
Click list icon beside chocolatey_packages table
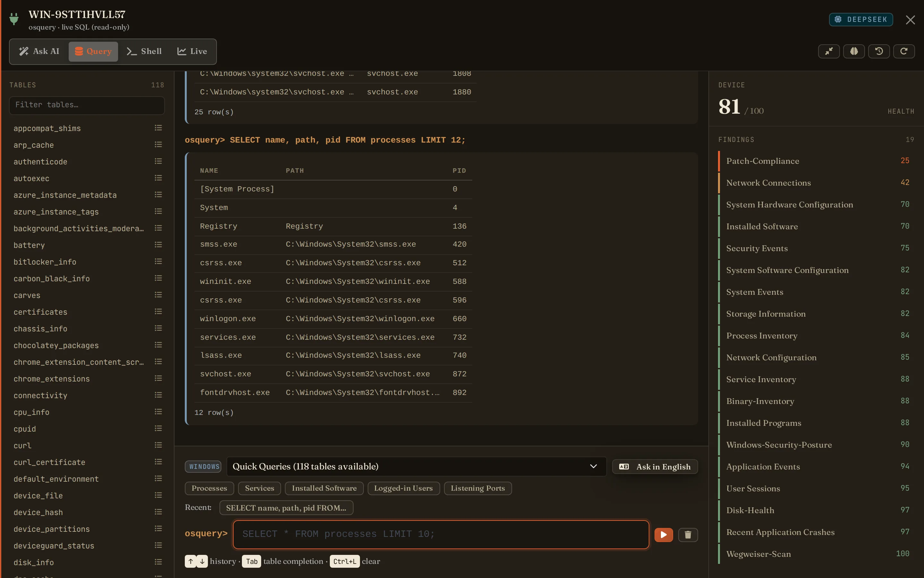(x=158, y=345)
